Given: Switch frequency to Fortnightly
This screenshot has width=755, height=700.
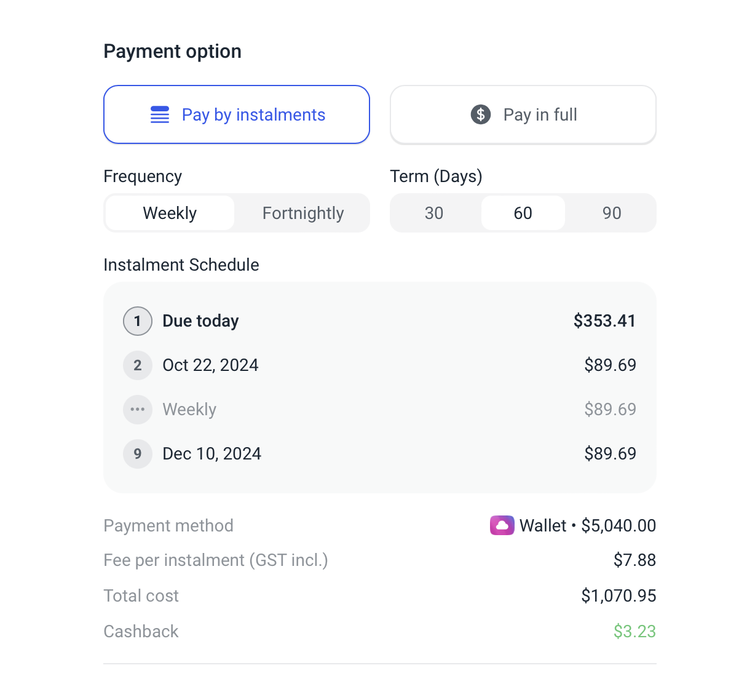Looking at the screenshot, I should [303, 213].
